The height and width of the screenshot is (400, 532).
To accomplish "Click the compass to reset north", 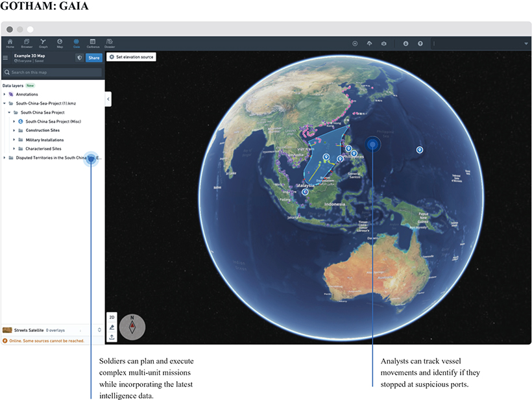I will [x=132, y=327].
